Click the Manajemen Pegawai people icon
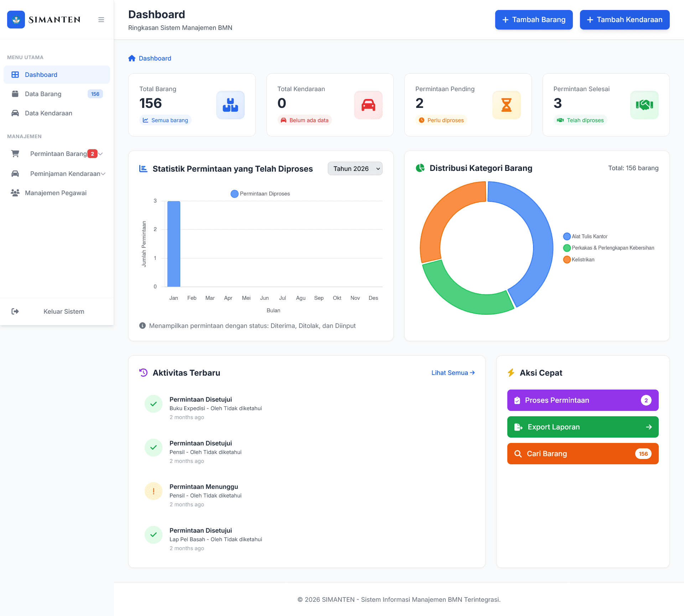The height and width of the screenshot is (616, 684). click(x=15, y=193)
